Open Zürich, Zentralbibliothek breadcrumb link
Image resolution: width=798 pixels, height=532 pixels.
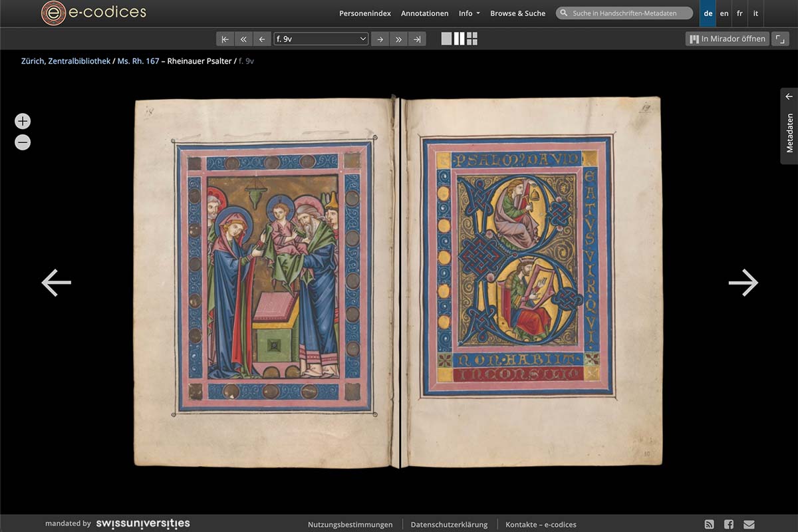[66, 61]
